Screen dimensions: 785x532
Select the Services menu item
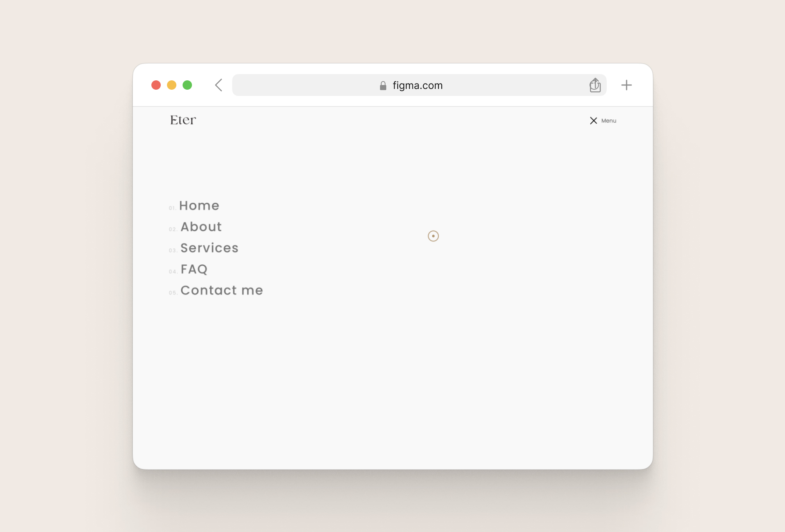pos(210,248)
